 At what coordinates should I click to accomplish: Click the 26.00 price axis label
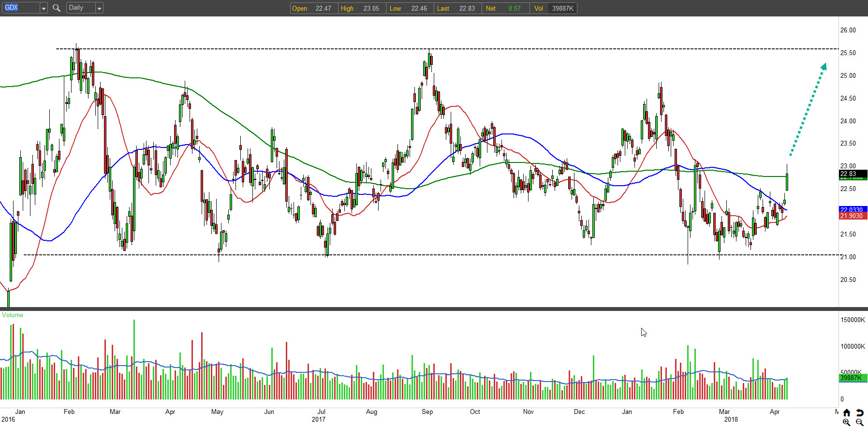[848, 30]
